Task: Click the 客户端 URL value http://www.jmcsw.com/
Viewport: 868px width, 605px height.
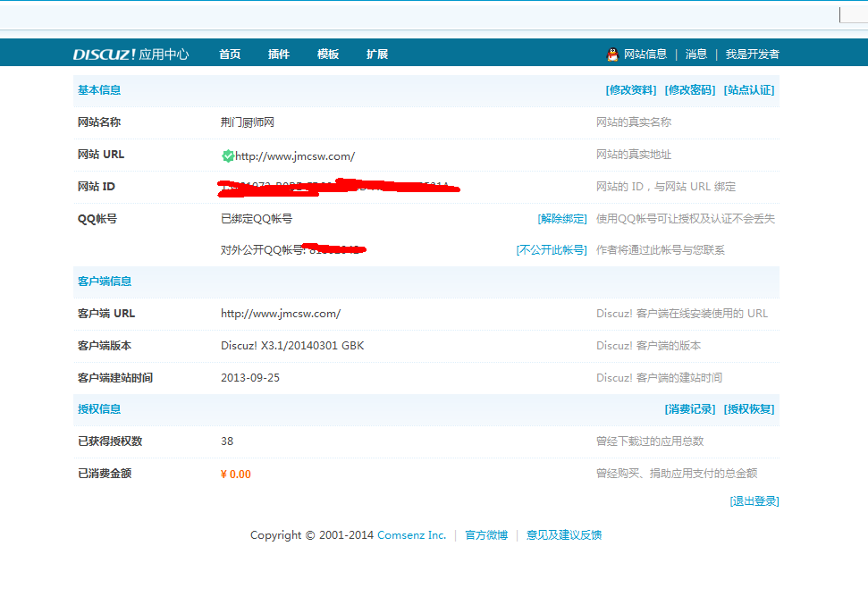Action: pyautogui.click(x=281, y=314)
